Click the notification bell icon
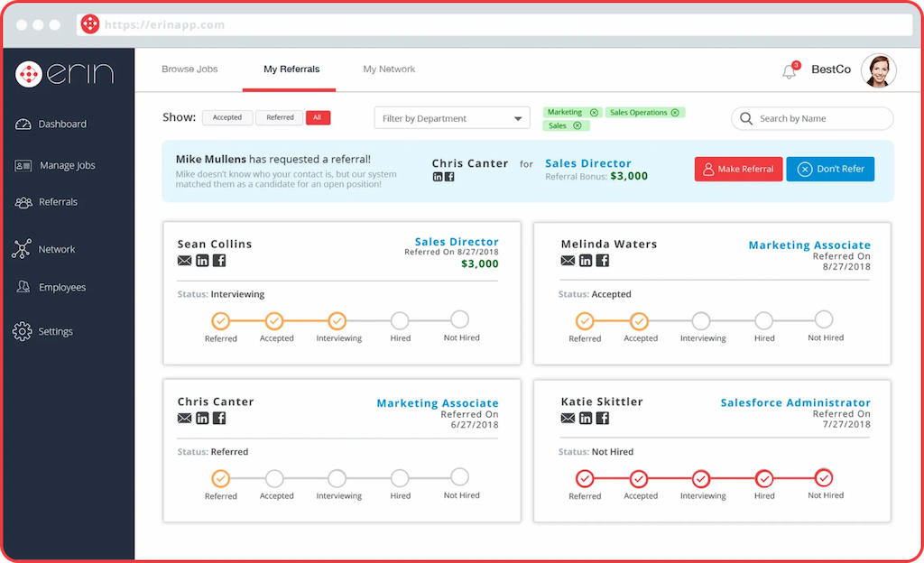 point(789,71)
